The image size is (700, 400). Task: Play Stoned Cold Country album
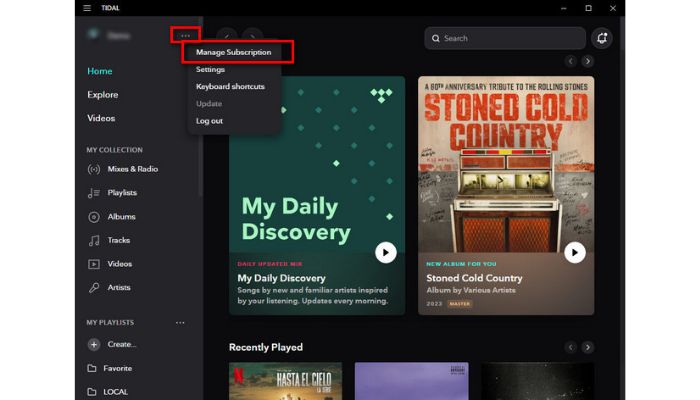pyautogui.click(x=575, y=253)
